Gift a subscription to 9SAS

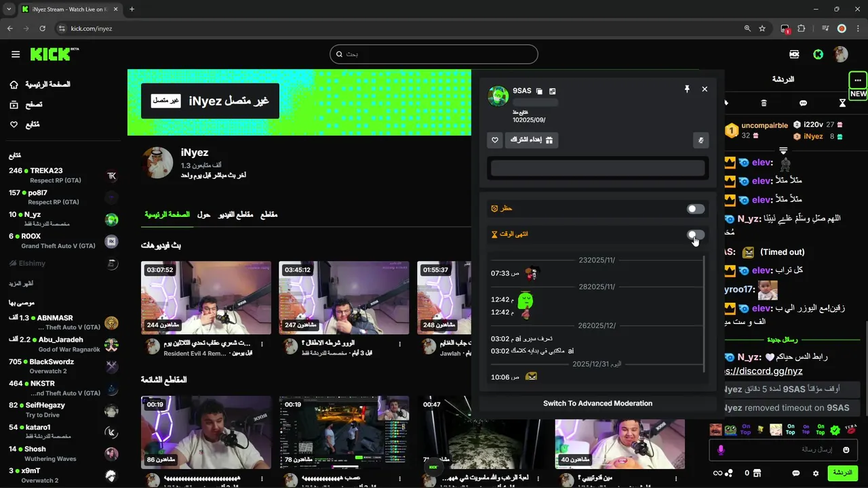click(532, 140)
